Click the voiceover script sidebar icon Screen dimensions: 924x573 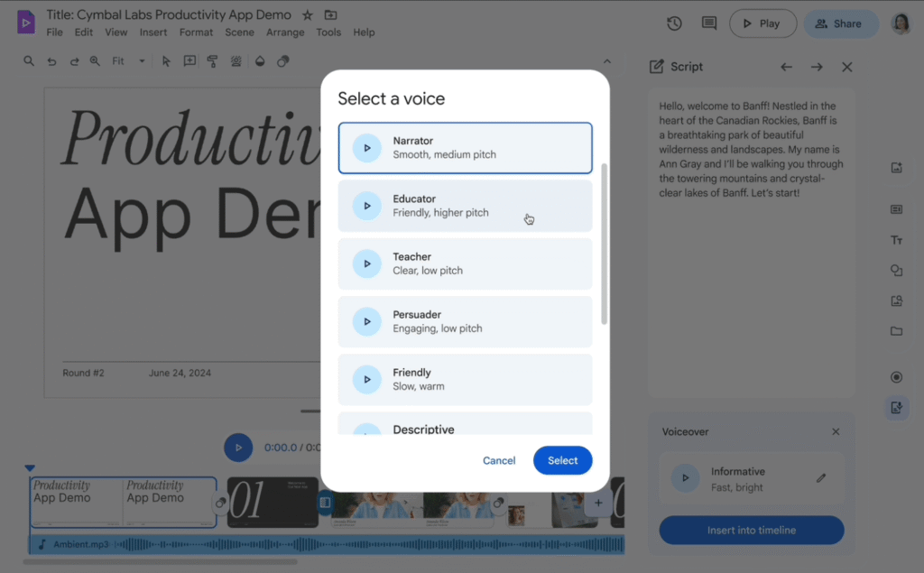[x=896, y=407]
